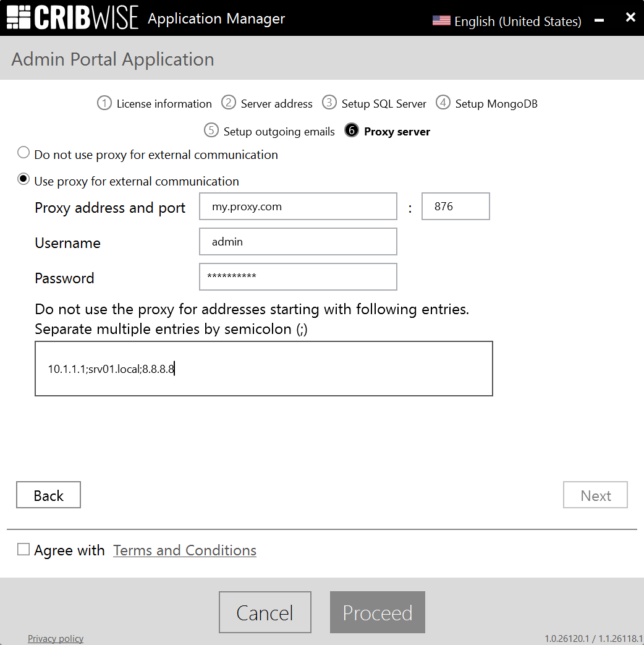Screen dimensions: 644x645
Task: Click the Application Manager title text
Action: [x=216, y=19]
